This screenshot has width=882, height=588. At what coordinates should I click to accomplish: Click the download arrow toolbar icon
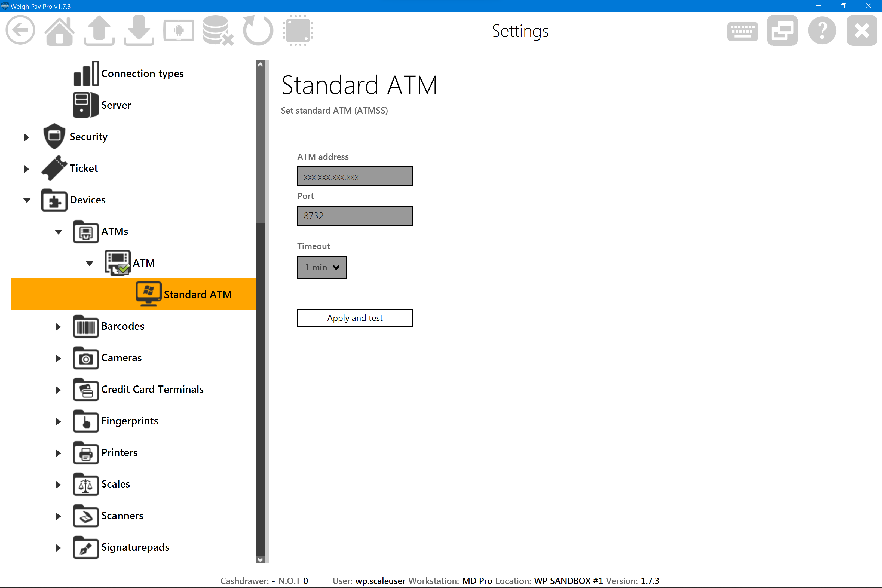[139, 30]
